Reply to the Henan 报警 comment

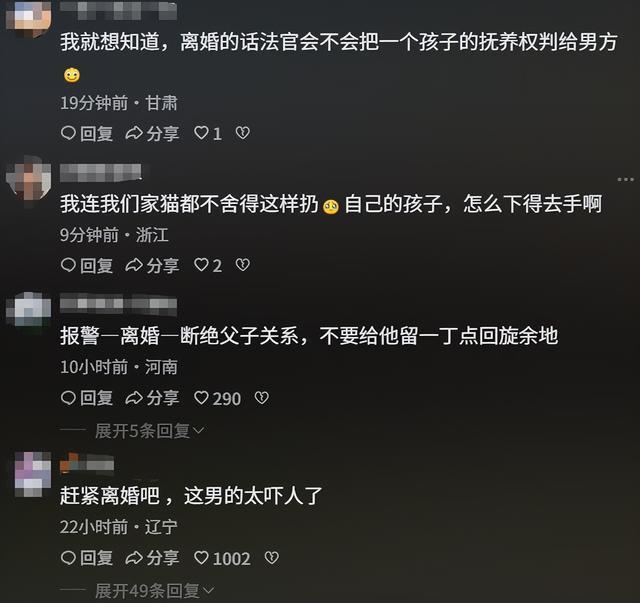tap(87, 398)
